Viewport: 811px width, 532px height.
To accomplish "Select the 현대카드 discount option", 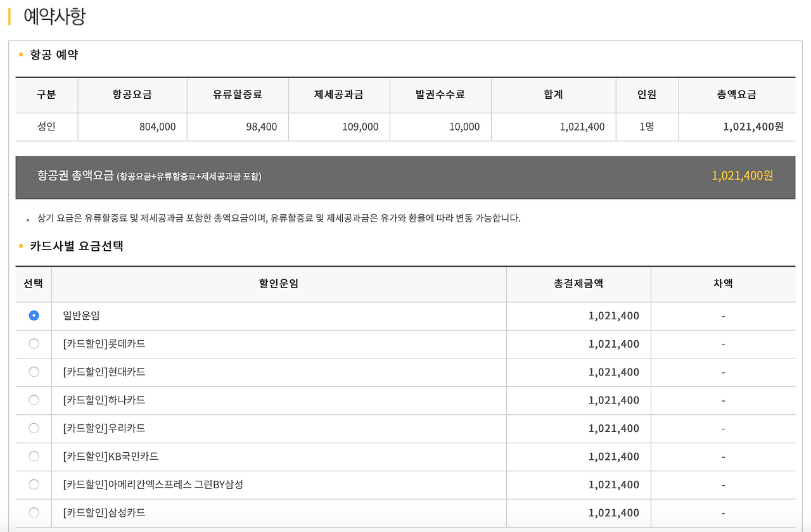I will tap(34, 372).
